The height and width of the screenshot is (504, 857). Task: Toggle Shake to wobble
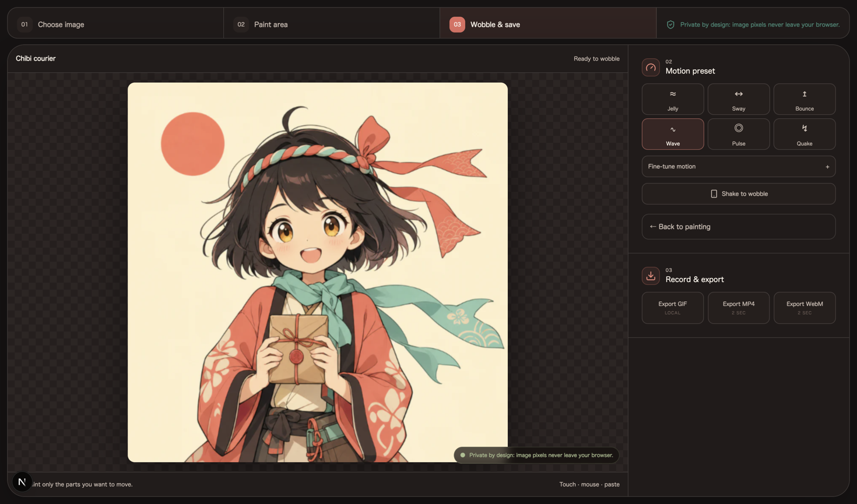coord(739,193)
